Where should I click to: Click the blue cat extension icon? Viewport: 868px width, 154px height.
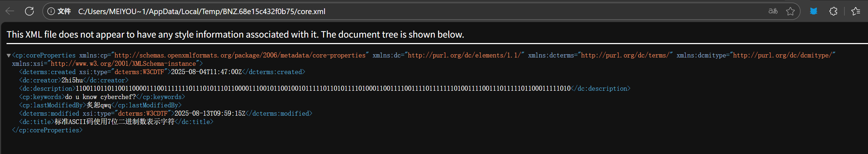click(814, 11)
